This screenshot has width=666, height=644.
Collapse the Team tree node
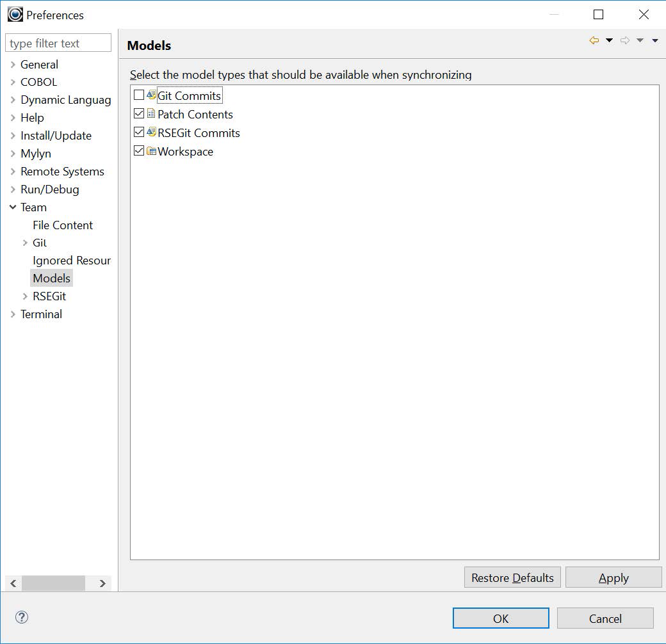coord(13,207)
